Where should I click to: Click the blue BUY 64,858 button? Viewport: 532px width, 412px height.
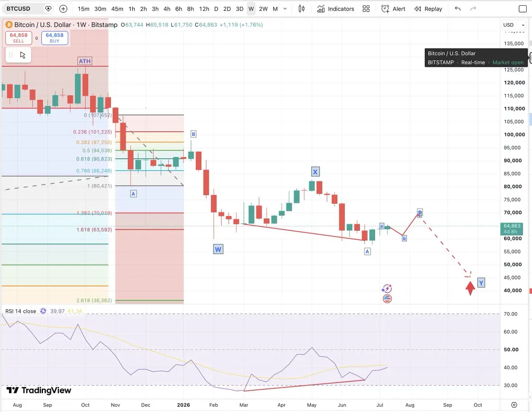(x=55, y=38)
